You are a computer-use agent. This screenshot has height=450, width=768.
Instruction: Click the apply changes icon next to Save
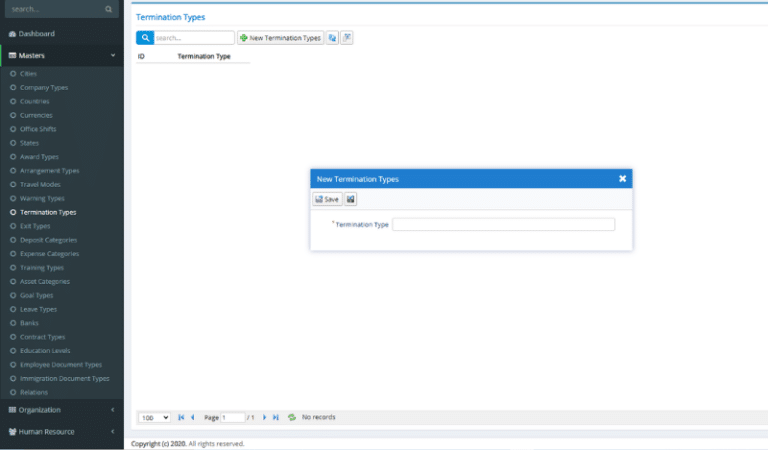point(350,199)
